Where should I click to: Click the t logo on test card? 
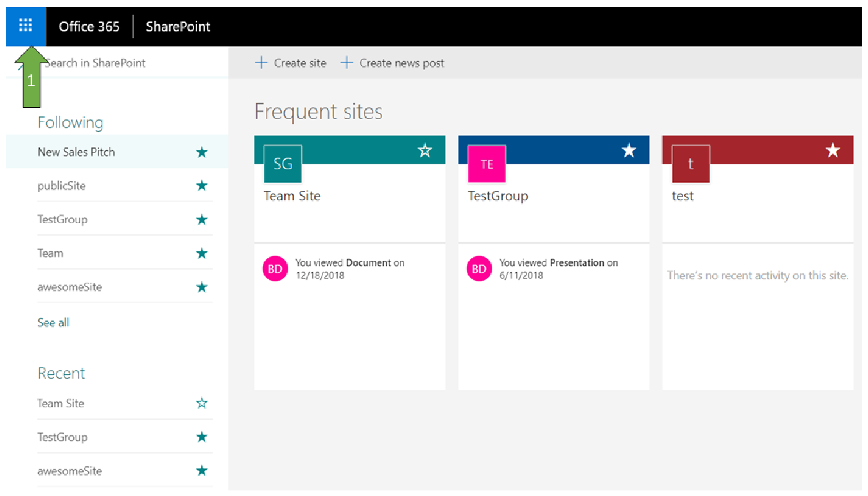[691, 164]
